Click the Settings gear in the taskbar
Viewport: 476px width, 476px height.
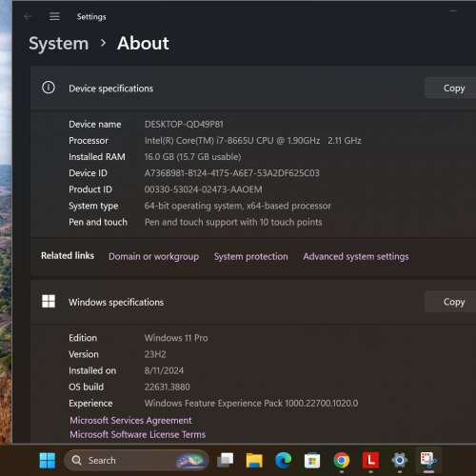click(400, 460)
